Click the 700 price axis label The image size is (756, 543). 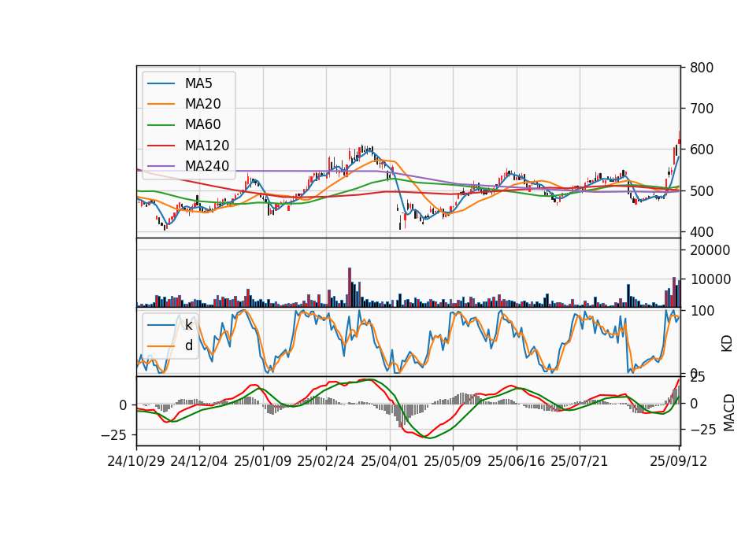click(702, 109)
